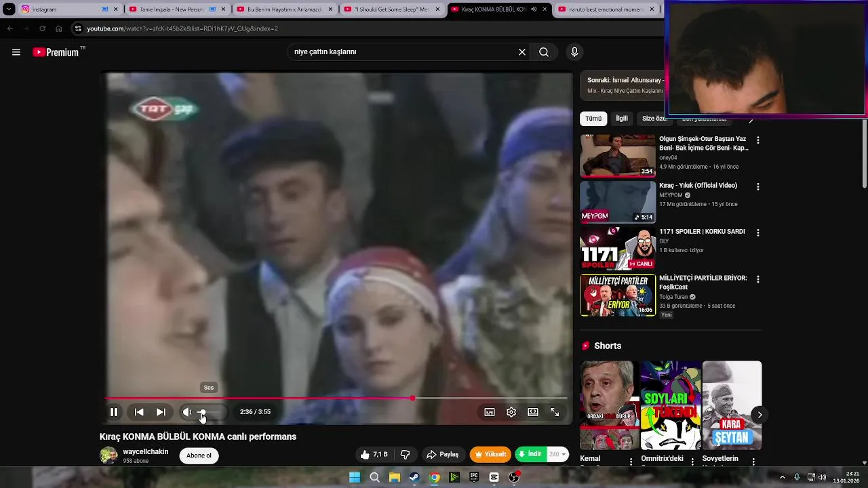
Task: Adjust the volume slider handle
Action: coord(202,412)
